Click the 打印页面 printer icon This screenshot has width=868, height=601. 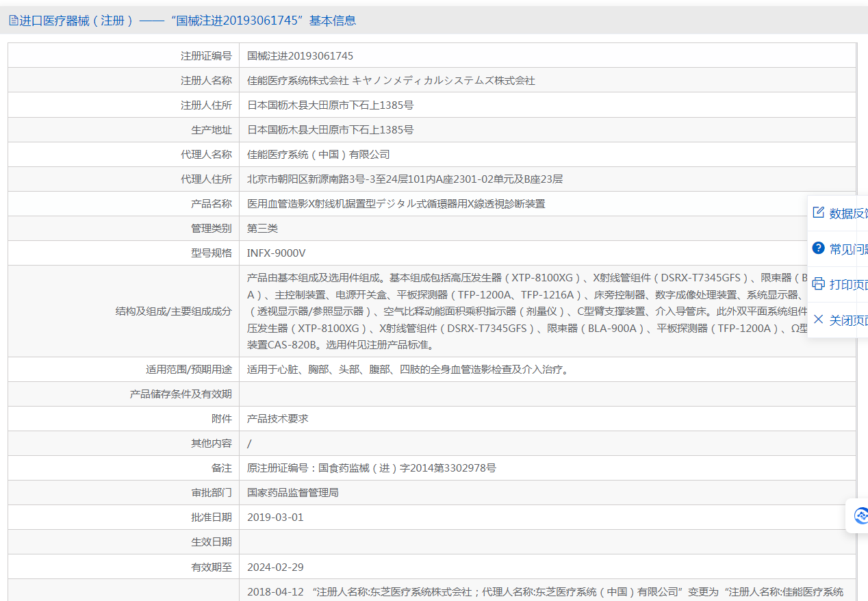[818, 283]
